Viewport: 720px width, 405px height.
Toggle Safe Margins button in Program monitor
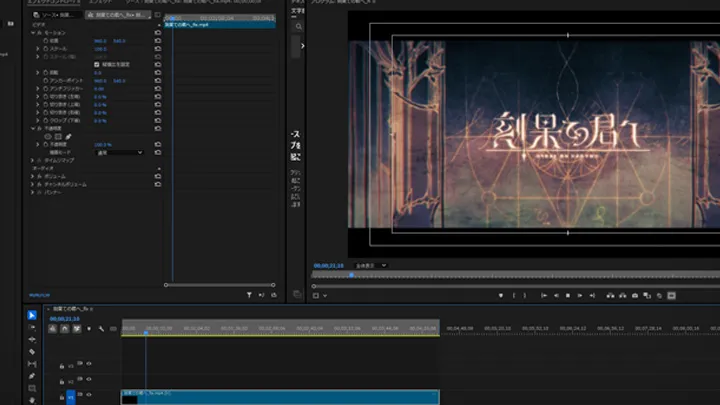[x=671, y=296]
